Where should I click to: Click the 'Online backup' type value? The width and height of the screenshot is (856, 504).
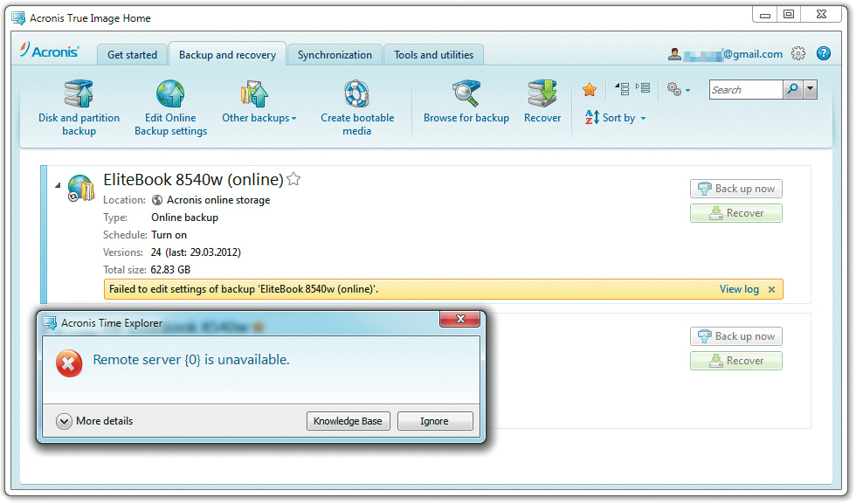184,217
